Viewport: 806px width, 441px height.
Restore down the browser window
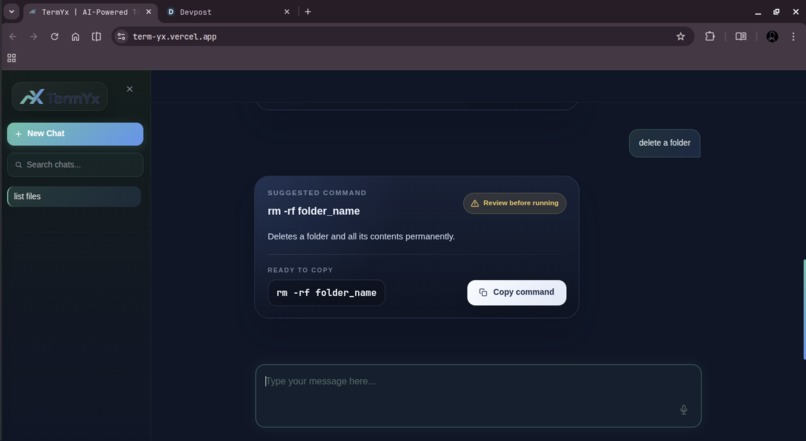coord(776,12)
